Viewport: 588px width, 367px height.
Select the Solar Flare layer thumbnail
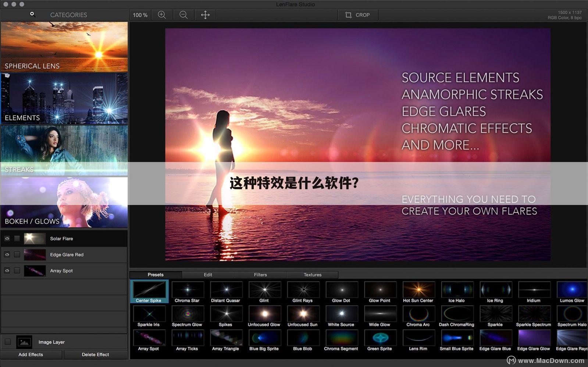35,239
